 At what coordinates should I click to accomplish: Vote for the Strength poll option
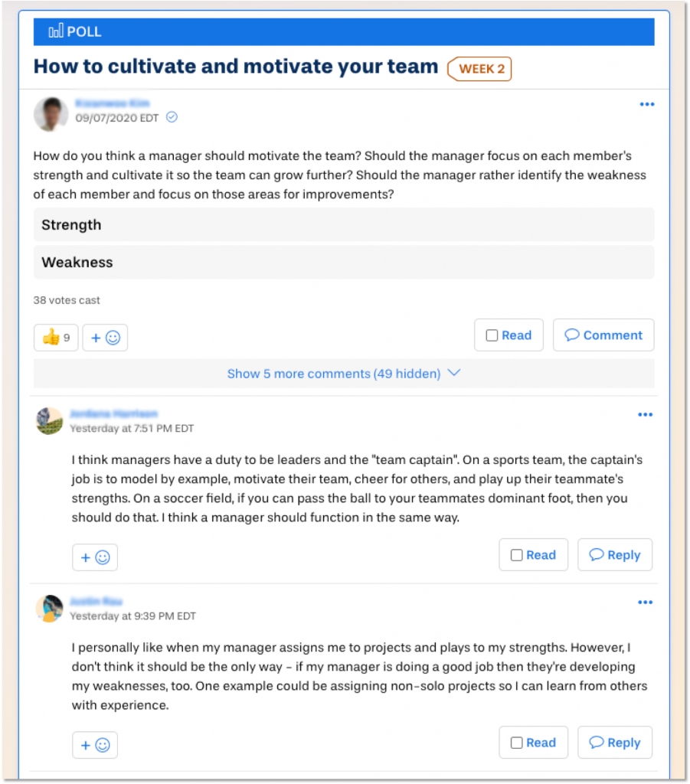pos(344,224)
